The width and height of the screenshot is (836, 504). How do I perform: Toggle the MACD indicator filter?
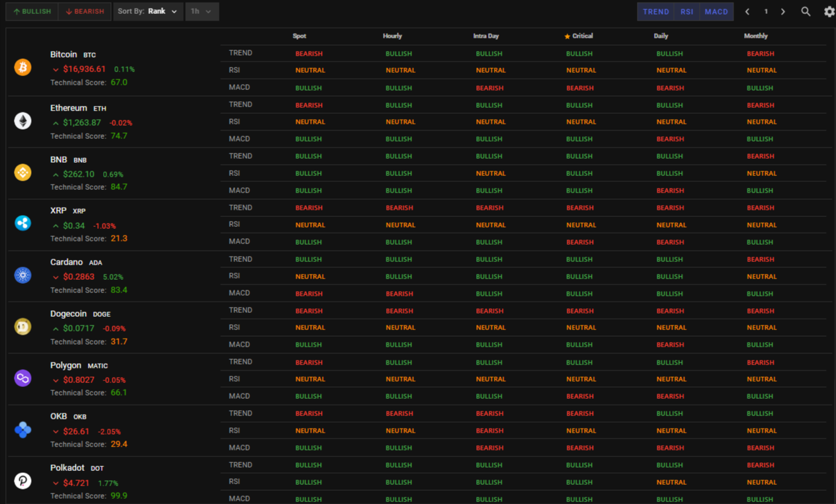(x=716, y=11)
